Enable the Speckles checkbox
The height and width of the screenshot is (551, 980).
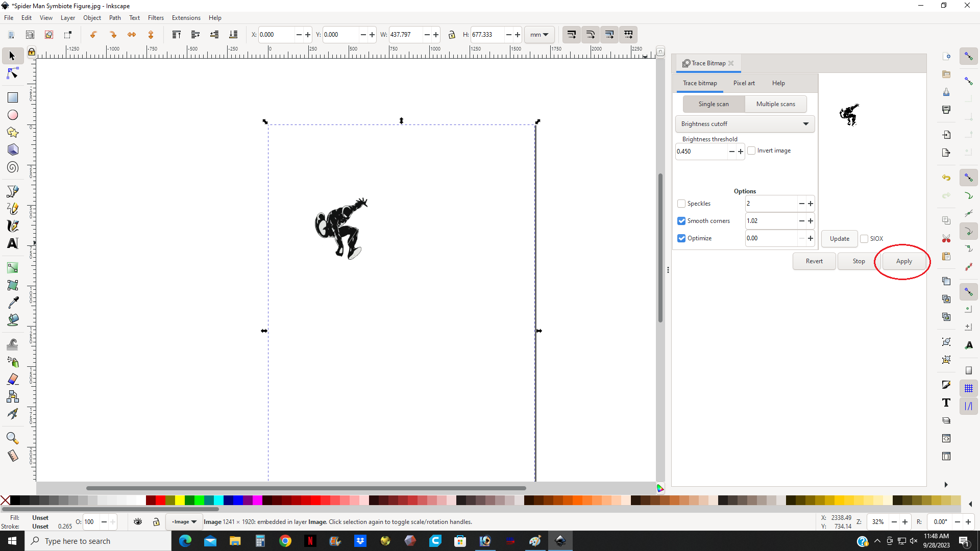tap(681, 204)
